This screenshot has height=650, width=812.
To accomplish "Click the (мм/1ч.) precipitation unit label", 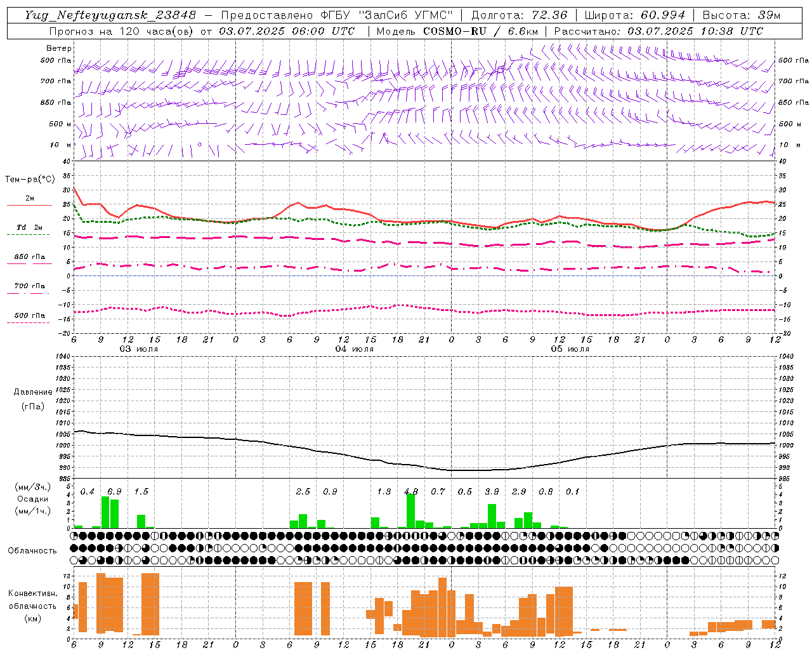I will (32, 511).
